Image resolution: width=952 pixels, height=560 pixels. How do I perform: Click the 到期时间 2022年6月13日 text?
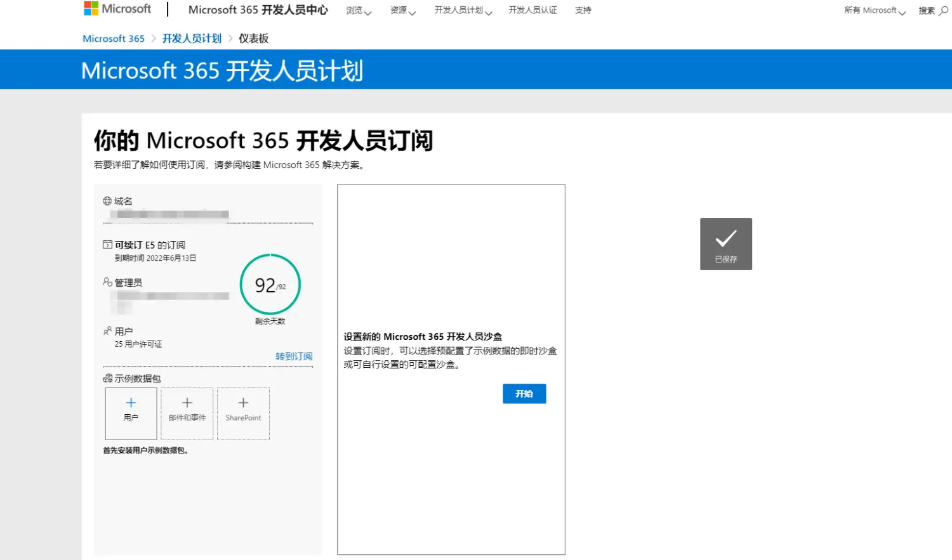click(155, 258)
